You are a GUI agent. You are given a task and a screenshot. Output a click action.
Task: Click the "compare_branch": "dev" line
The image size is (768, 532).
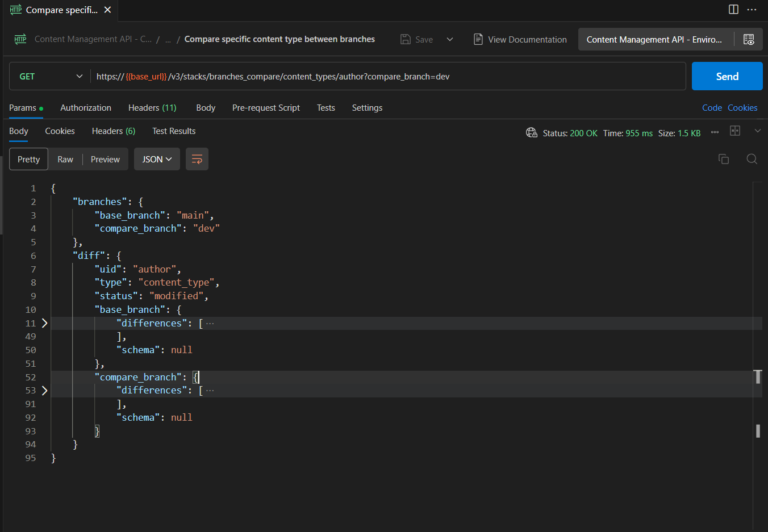[x=157, y=228]
